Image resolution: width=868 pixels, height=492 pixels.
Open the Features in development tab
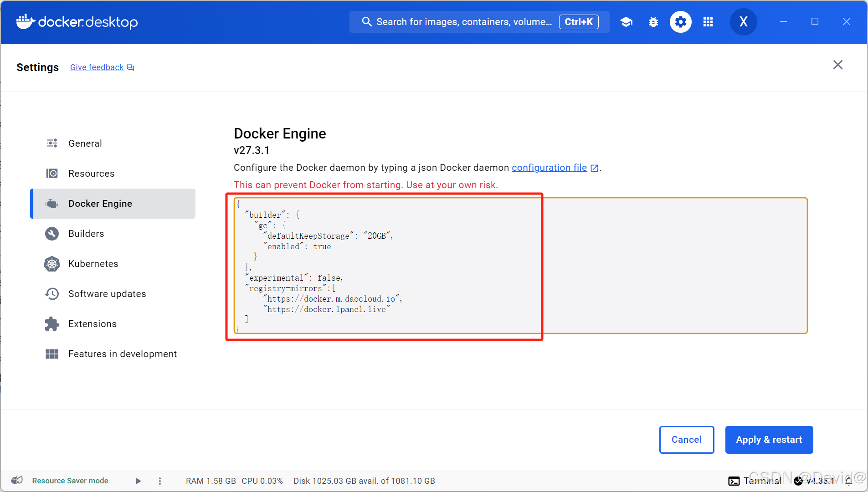(113, 354)
